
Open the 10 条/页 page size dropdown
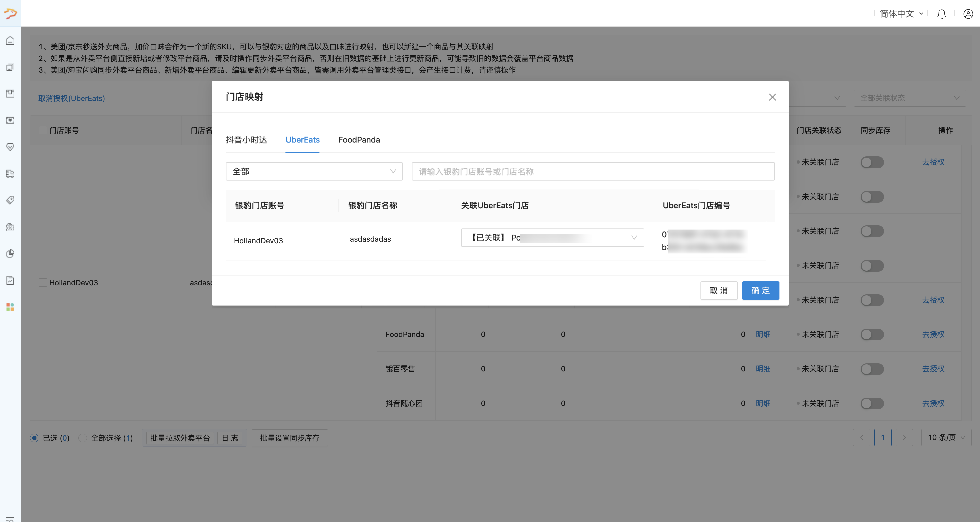click(946, 438)
